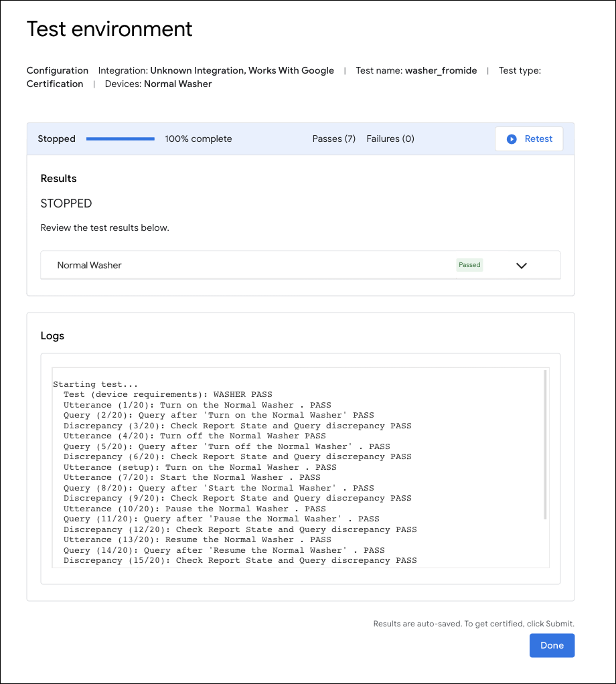Switch to the Logs section
The height and width of the screenshot is (684, 616).
52,335
